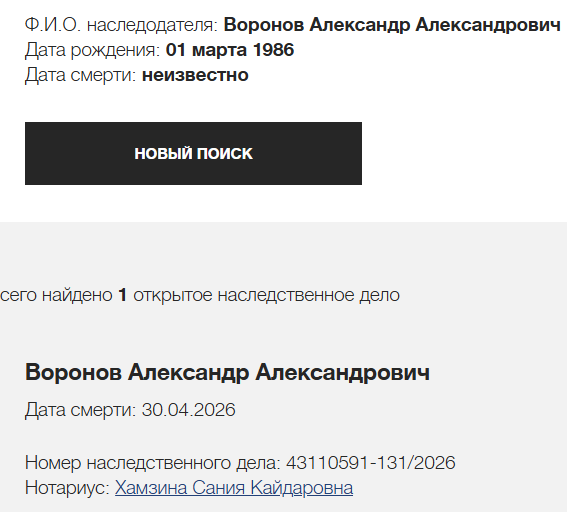Click the НОВЫЙ ПОИСК button
The width and height of the screenshot is (567, 512).
[193, 153]
